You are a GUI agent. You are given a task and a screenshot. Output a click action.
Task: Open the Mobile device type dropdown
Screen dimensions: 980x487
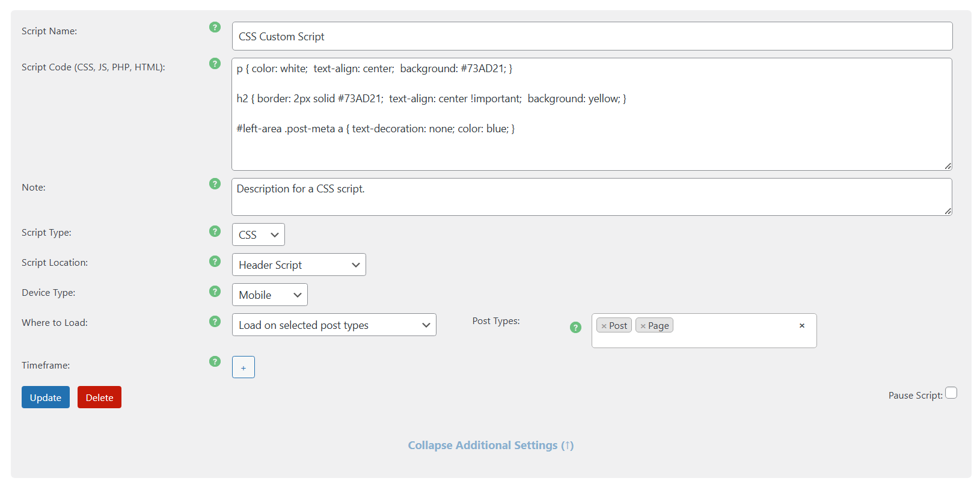tap(269, 295)
